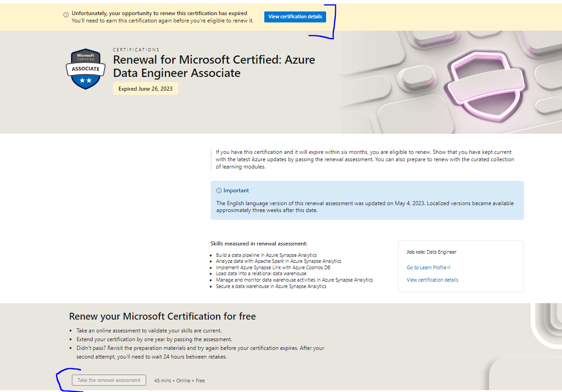Click the Important note about May 4, 2023

pos(365,207)
